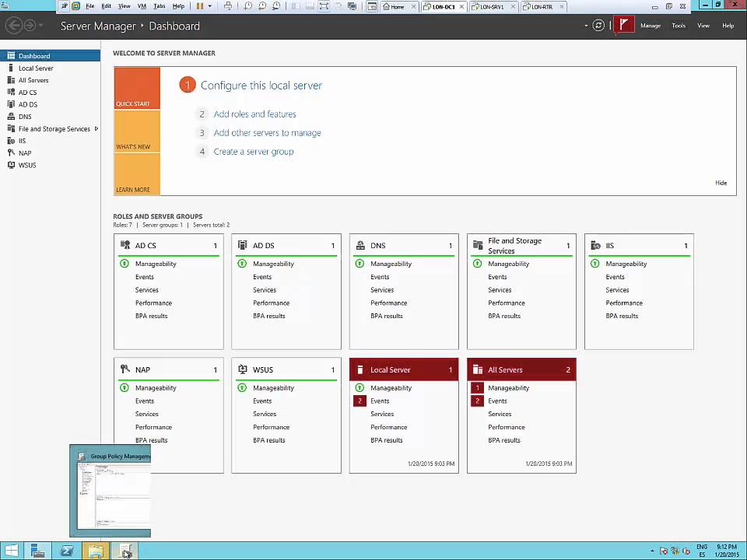Click the Local Server sidebar icon
The image size is (747, 560).
(11, 68)
